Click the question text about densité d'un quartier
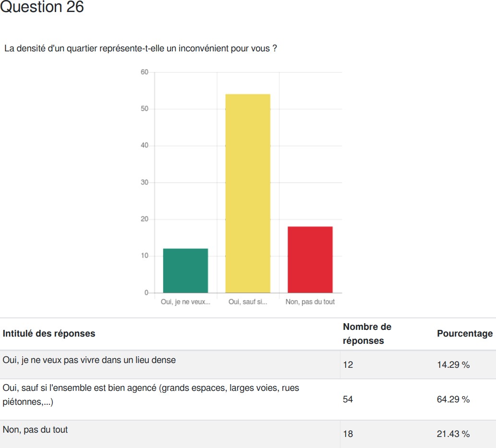The height and width of the screenshot is (448, 496). click(x=141, y=48)
